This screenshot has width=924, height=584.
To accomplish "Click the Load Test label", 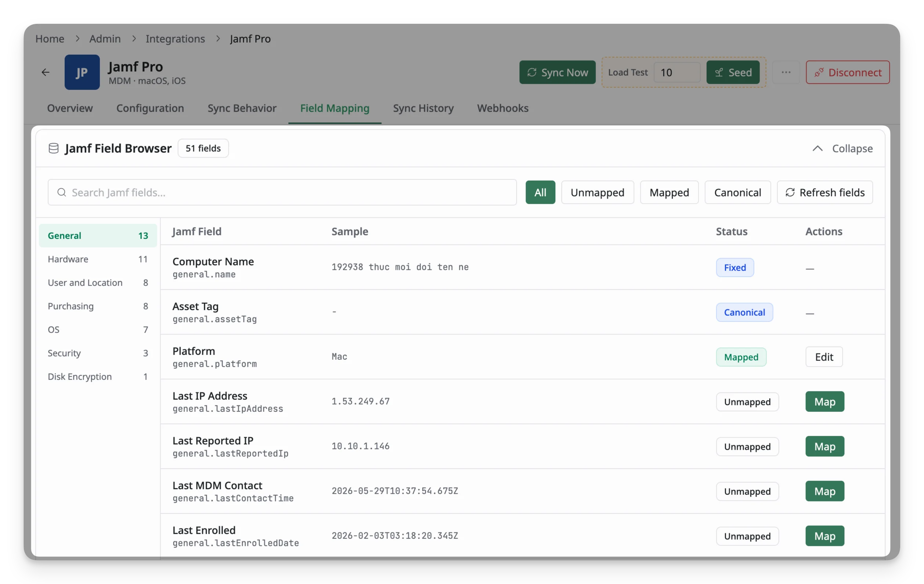I will 627,72.
